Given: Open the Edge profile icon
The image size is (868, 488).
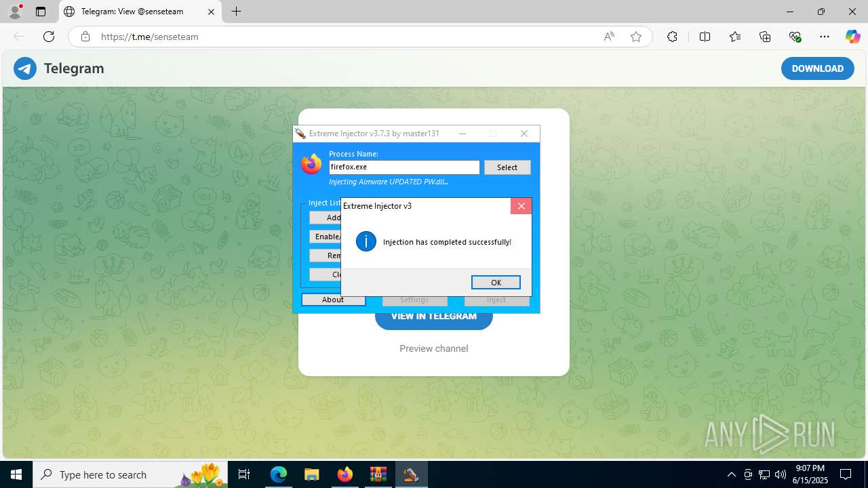Looking at the screenshot, I should coord(14,12).
